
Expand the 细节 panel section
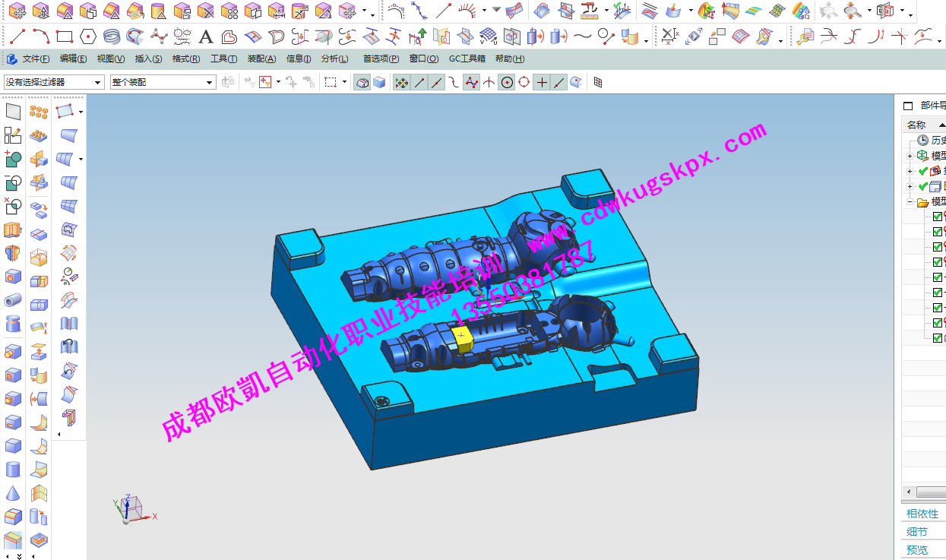[x=917, y=532]
